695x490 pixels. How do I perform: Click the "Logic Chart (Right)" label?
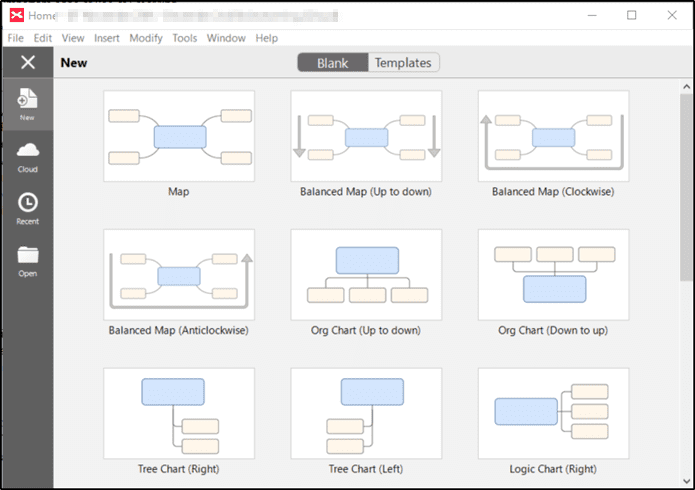[553, 469]
